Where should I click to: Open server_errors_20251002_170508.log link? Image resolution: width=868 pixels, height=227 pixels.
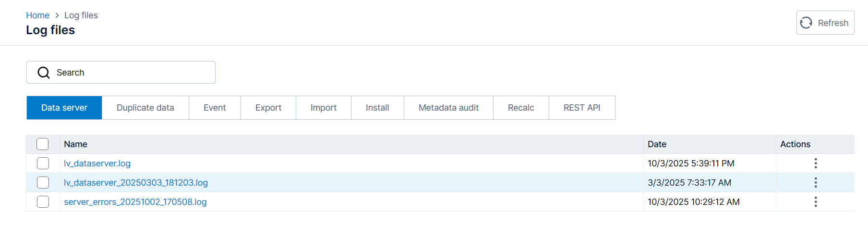pyautogui.click(x=135, y=202)
